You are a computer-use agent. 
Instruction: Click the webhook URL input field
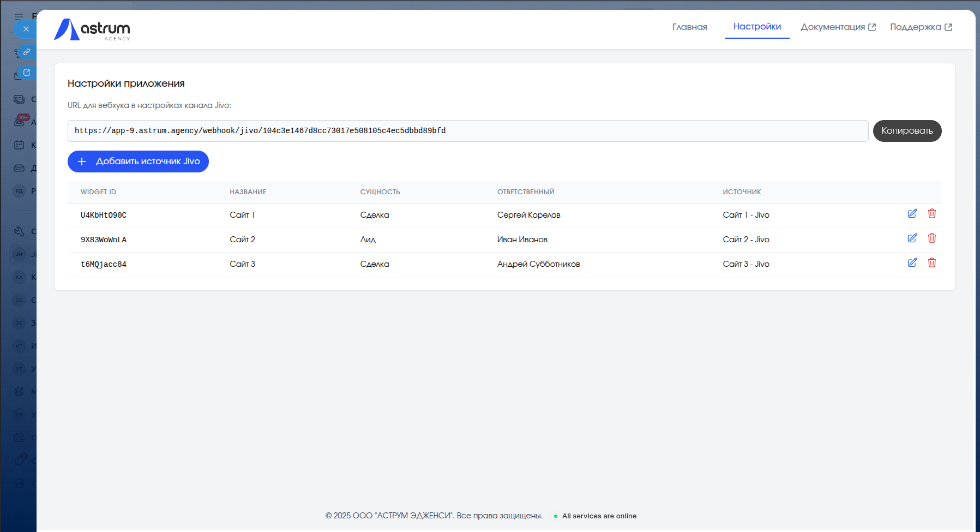point(467,131)
